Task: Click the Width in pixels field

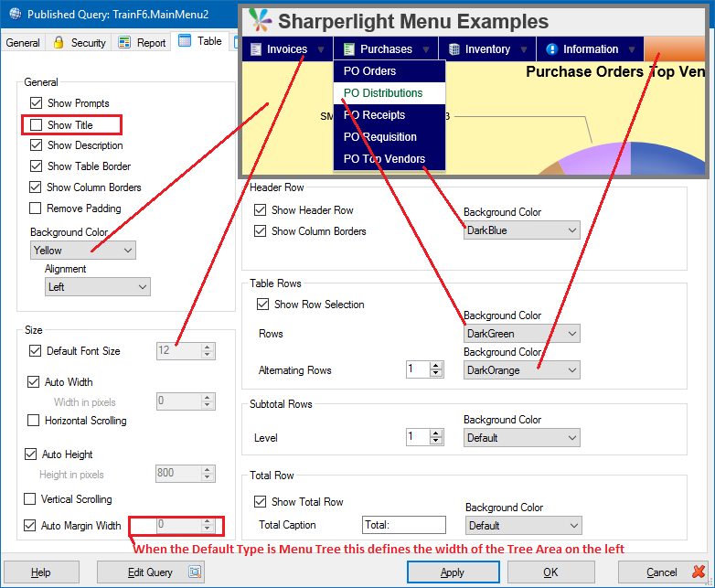Action: [x=179, y=401]
